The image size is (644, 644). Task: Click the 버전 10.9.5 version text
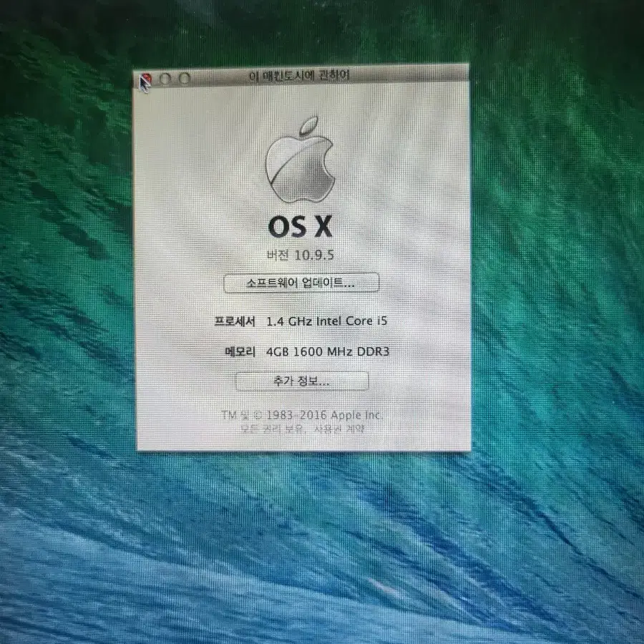(301, 255)
